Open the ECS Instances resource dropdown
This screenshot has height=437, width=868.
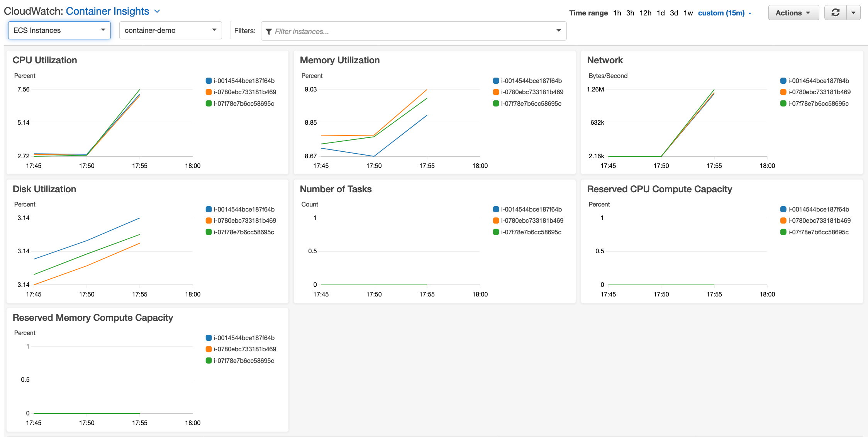(x=59, y=30)
